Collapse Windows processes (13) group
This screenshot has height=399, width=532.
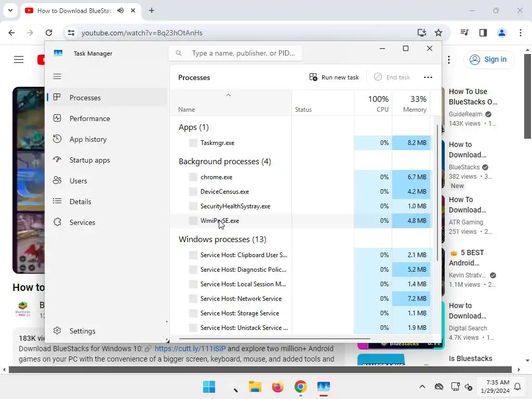222,240
